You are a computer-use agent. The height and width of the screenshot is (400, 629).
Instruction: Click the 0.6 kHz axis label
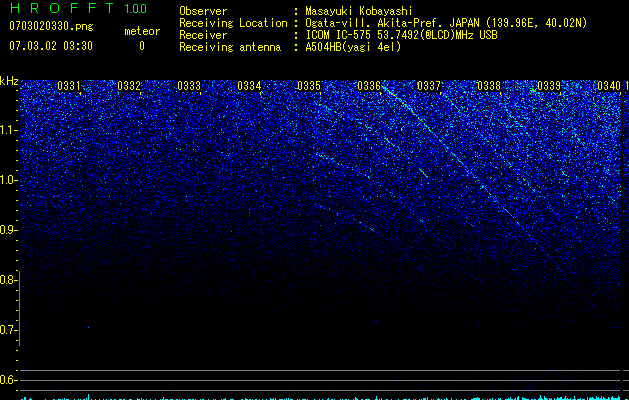coord(8,380)
